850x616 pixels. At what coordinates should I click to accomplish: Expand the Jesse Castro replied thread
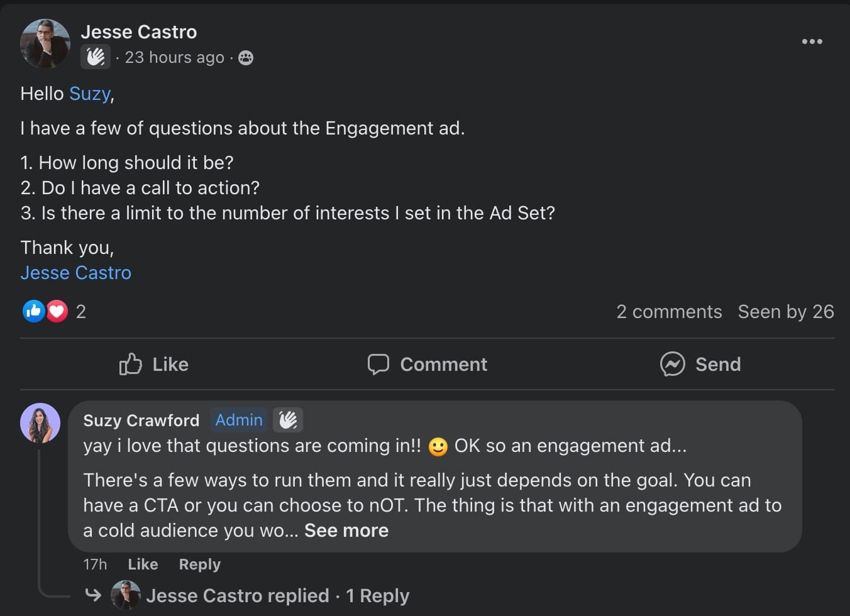click(277, 595)
